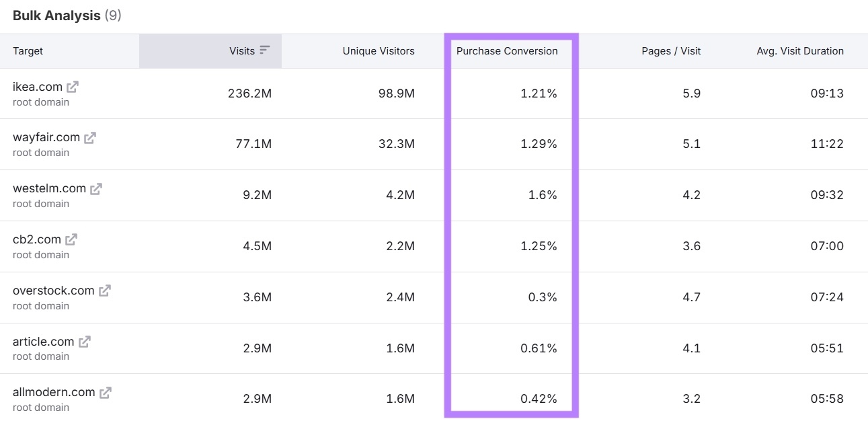Sort domains by the Target column

28,50
